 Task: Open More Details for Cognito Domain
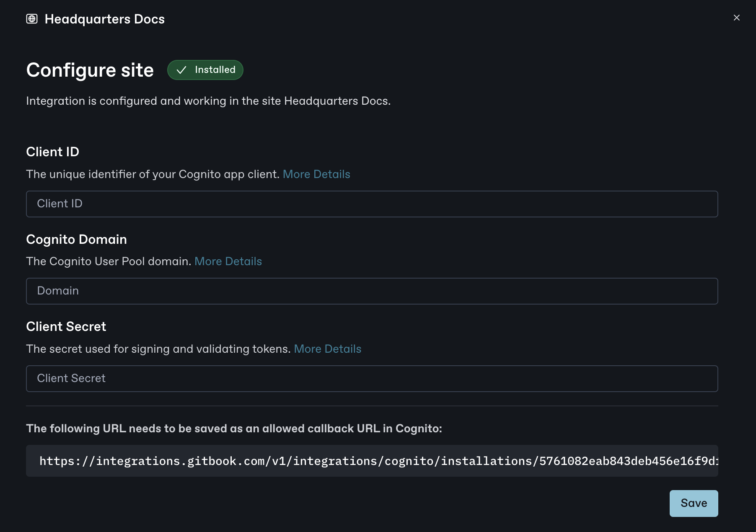point(228,261)
